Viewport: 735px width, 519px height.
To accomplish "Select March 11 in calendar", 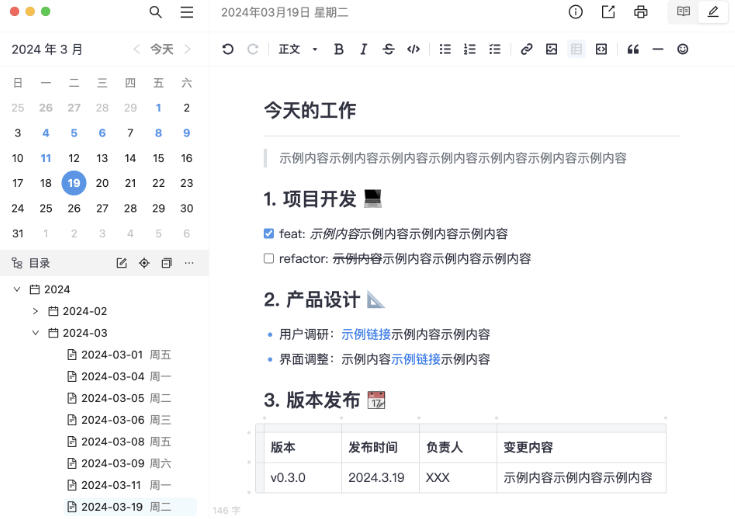I will 46,158.
